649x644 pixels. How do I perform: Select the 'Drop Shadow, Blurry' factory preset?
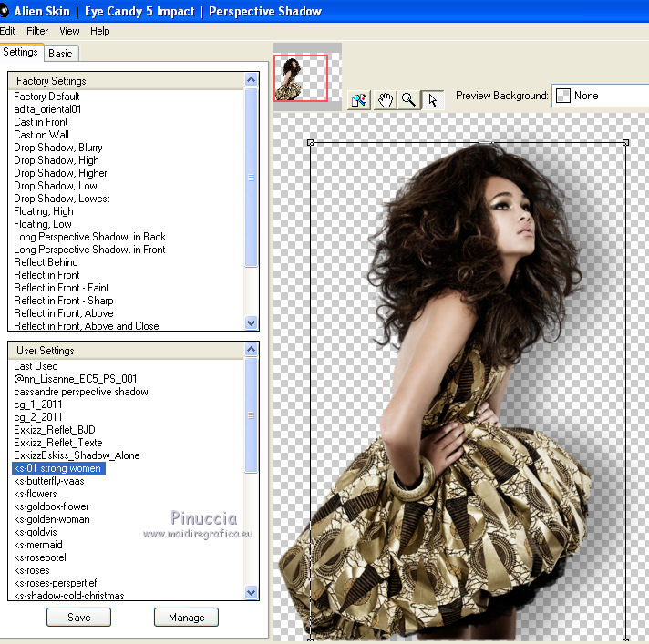point(58,148)
